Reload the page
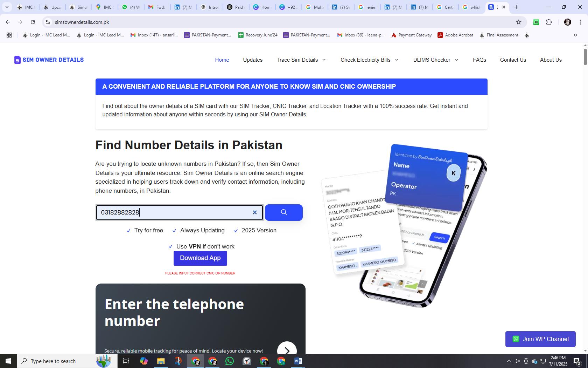Image resolution: width=588 pixels, height=368 pixels. pyautogui.click(x=33, y=22)
